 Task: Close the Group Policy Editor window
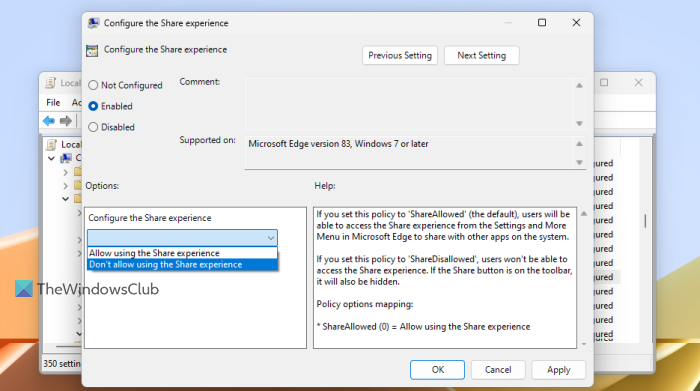pyautogui.click(x=638, y=83)
